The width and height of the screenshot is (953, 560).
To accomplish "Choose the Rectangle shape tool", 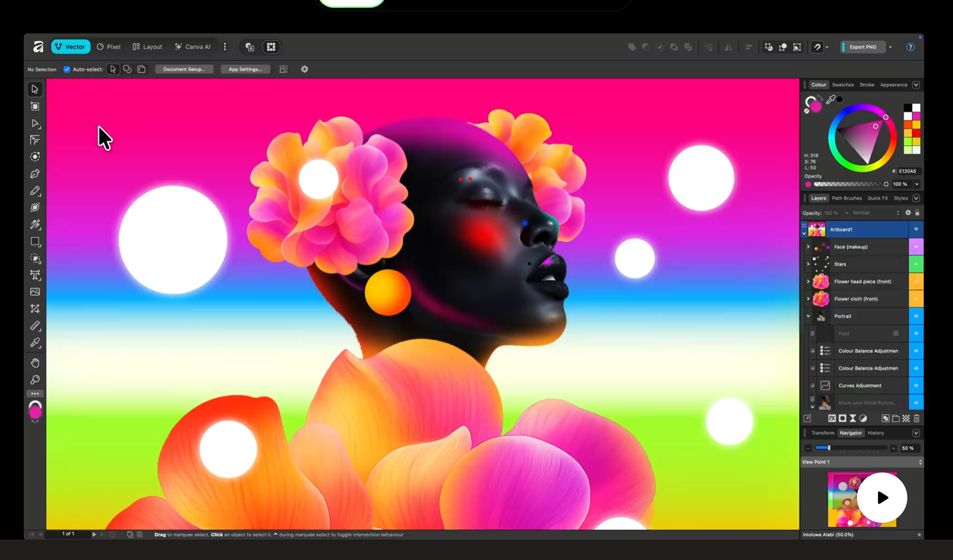I will tap(35, 242).
